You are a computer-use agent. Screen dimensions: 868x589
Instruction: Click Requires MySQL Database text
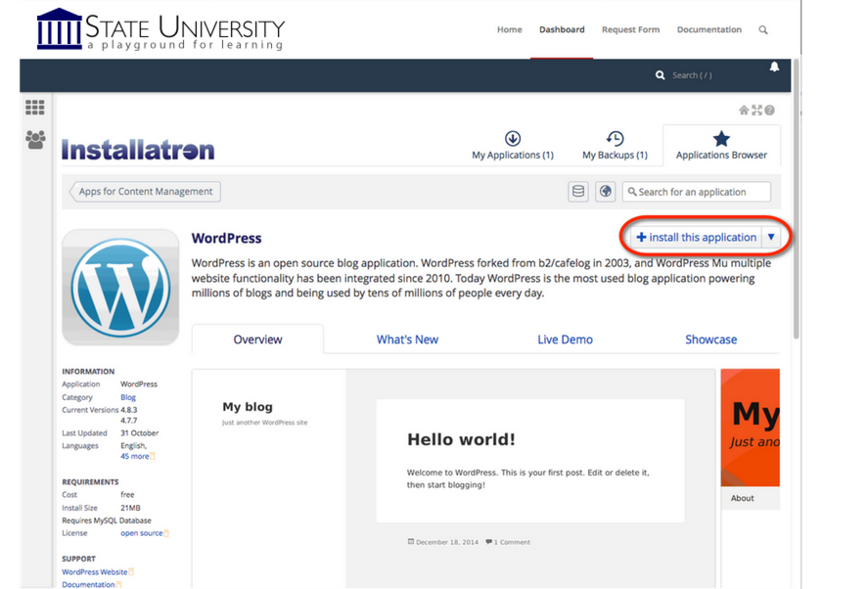tap(107, 521)
